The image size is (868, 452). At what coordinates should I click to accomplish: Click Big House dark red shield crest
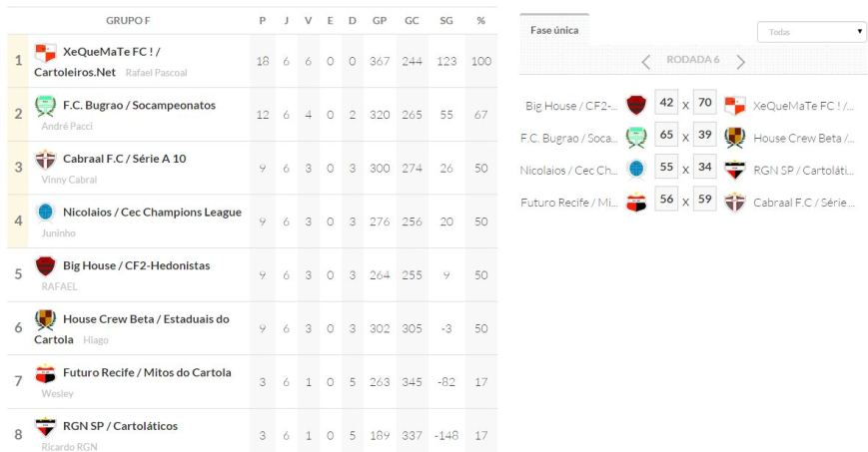tap(45, 265)
